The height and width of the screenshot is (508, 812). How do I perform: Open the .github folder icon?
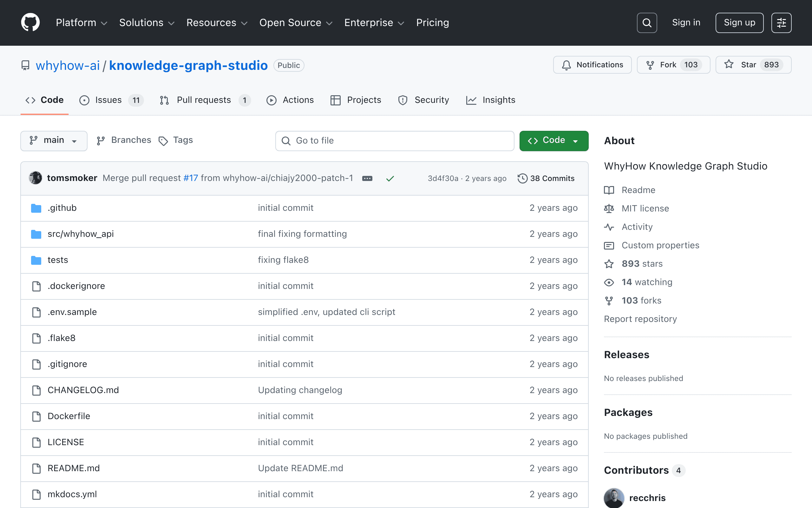[x=36, y=208]
